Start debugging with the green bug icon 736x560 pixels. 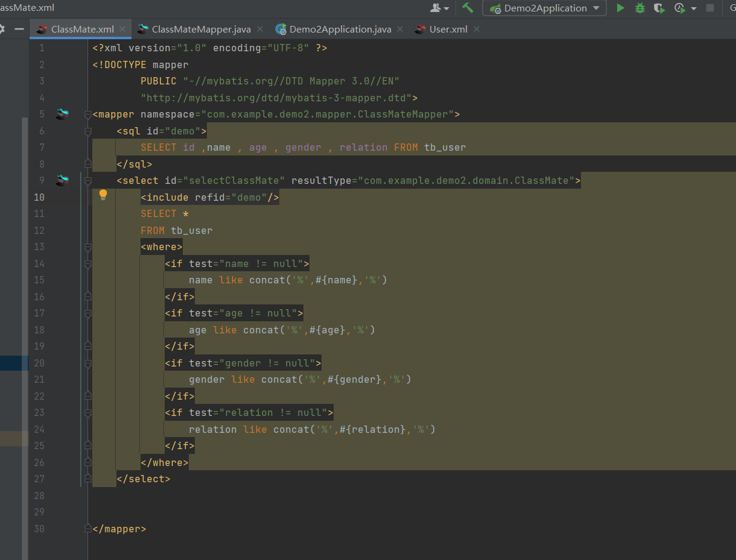click(x=640, y=8)
